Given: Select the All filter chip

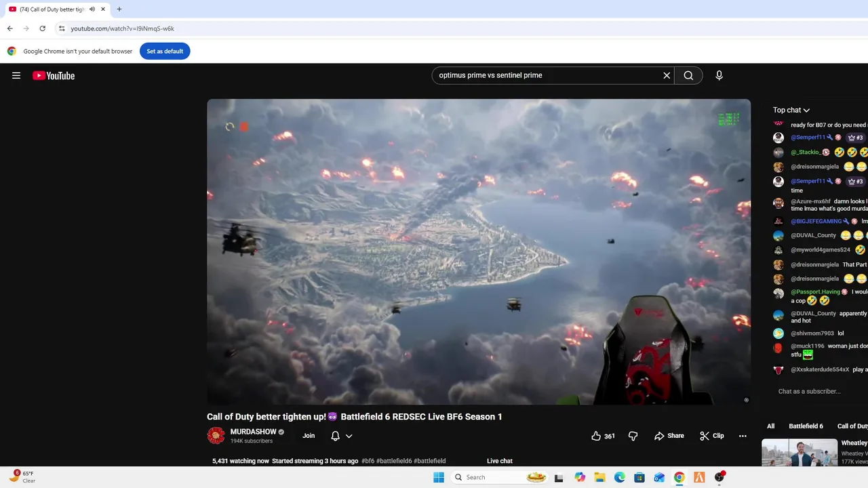Looking at the screenshot, I should (770, 426).
